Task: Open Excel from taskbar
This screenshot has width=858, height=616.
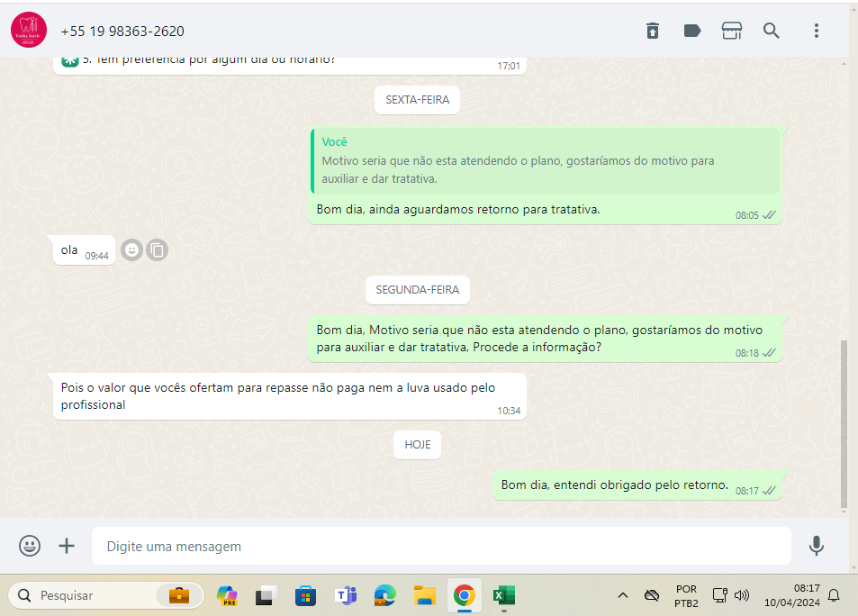Action: pyautogui.click(x=504, y=595)
